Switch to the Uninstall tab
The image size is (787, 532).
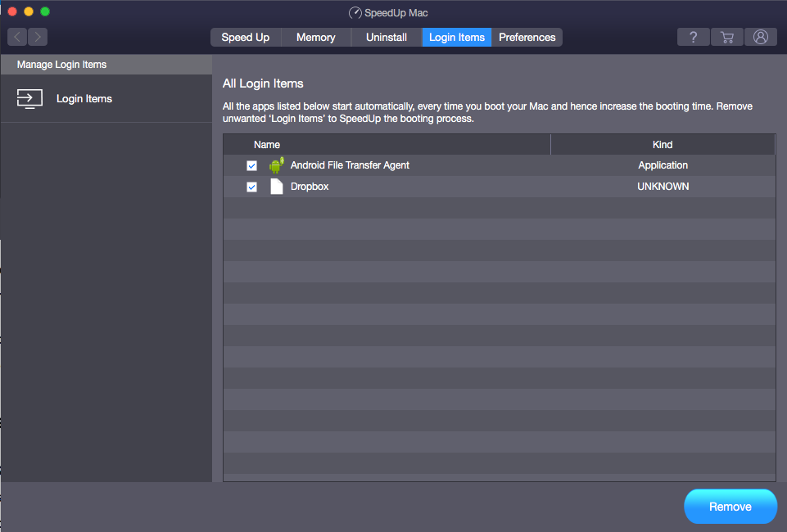[x=386, y=37]
